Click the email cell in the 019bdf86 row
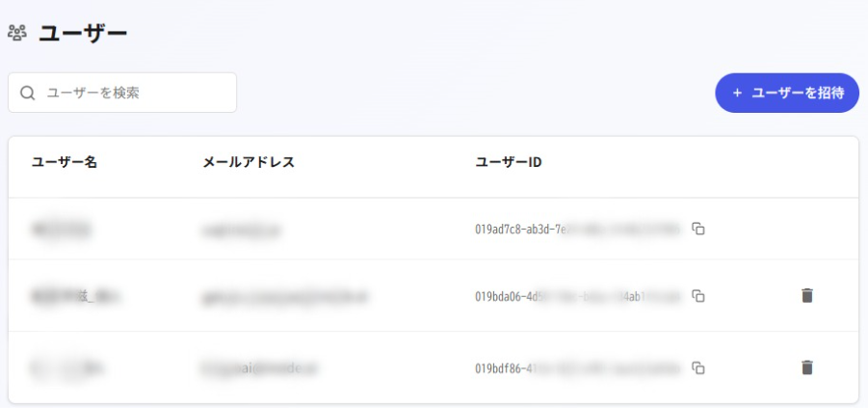Screen dimensions: 868x408 click(260, 367)
